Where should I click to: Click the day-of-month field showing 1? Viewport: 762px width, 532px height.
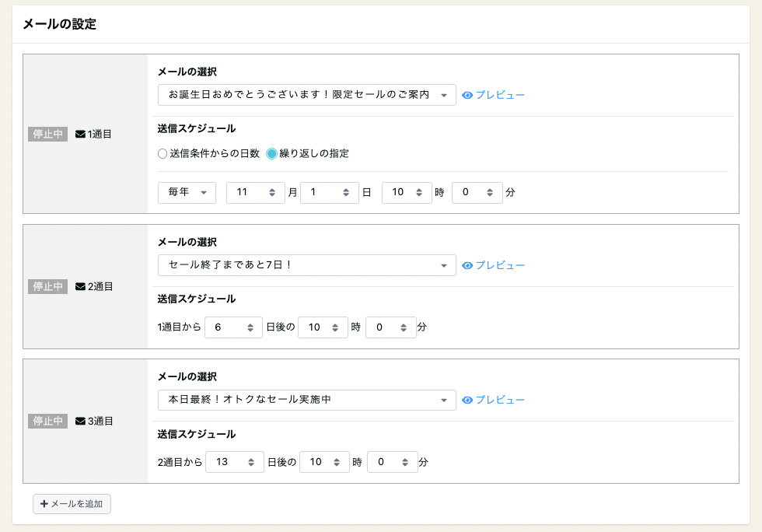coord(329,192)
